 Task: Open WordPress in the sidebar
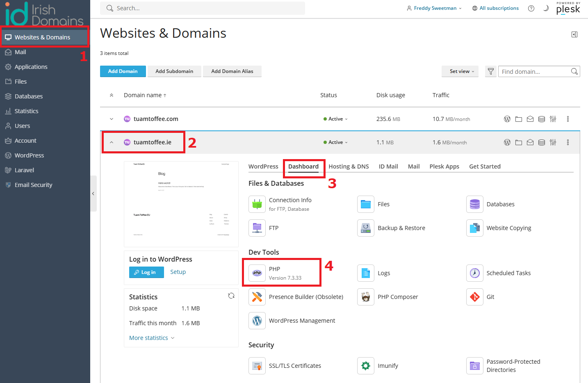[45, 155]
